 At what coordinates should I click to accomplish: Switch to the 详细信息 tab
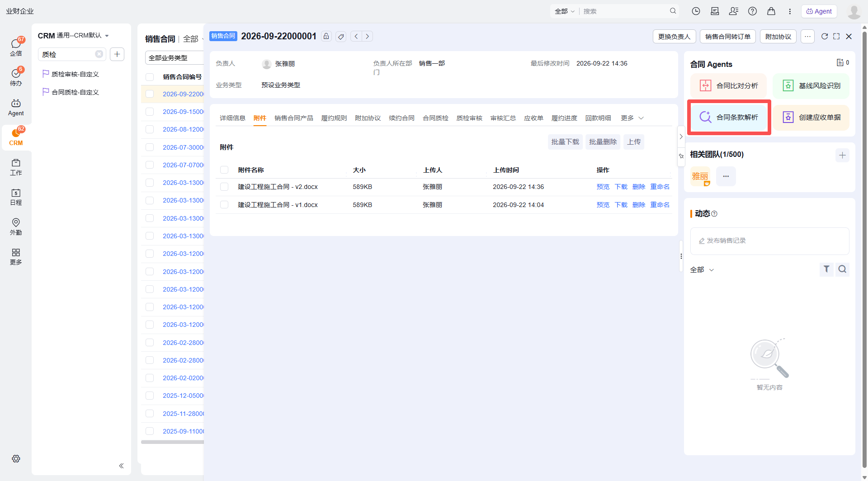(x=232, y=118)
